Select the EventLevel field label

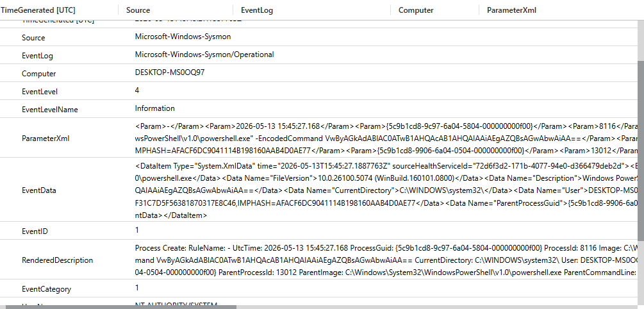(40, 92)
